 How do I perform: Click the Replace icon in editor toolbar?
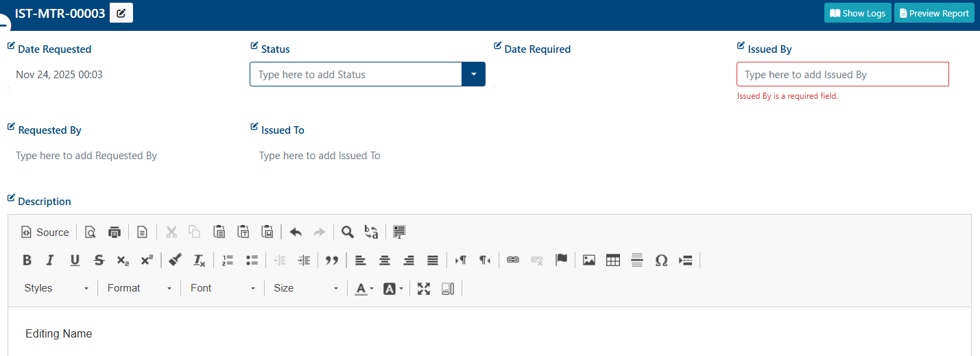coord(372,233)
